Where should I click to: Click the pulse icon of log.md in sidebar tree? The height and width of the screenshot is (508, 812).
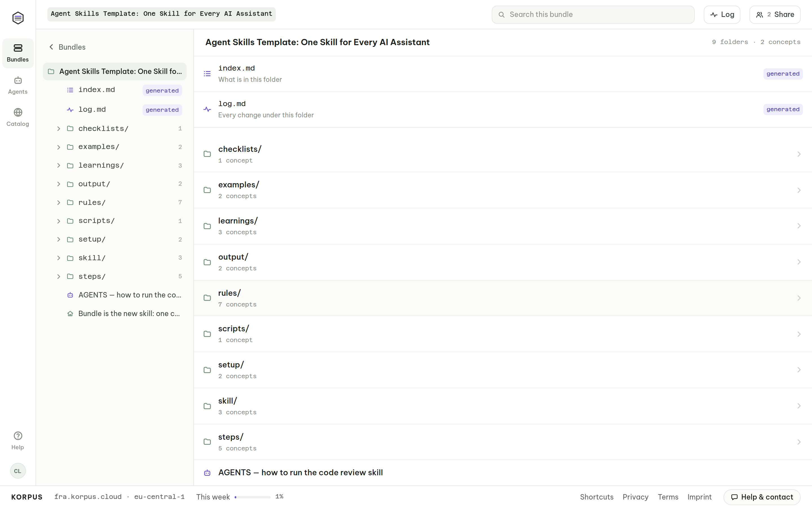[x=70, y=110]
